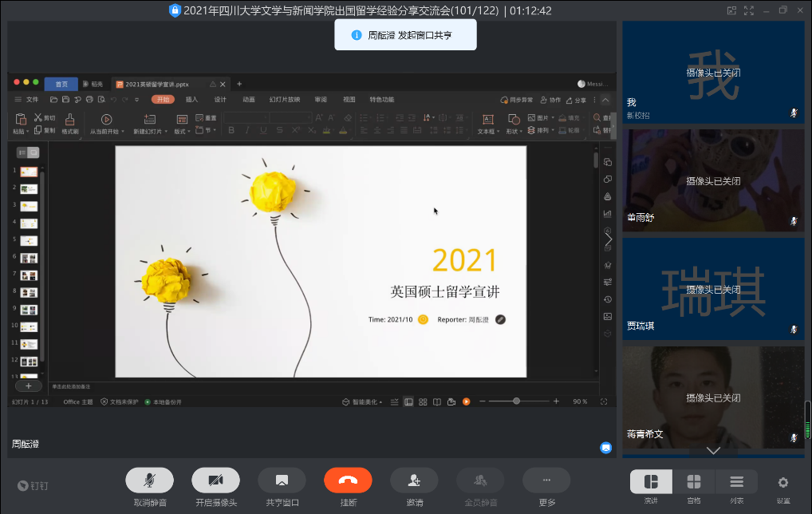Open the 幻灯片放映 ribbon tab
812x514 pixels.
pos(284,100)
